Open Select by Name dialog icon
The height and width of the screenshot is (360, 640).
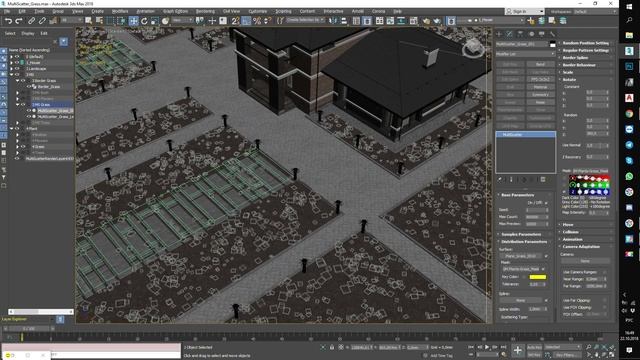pyautogui.click(x=99, y=20)
